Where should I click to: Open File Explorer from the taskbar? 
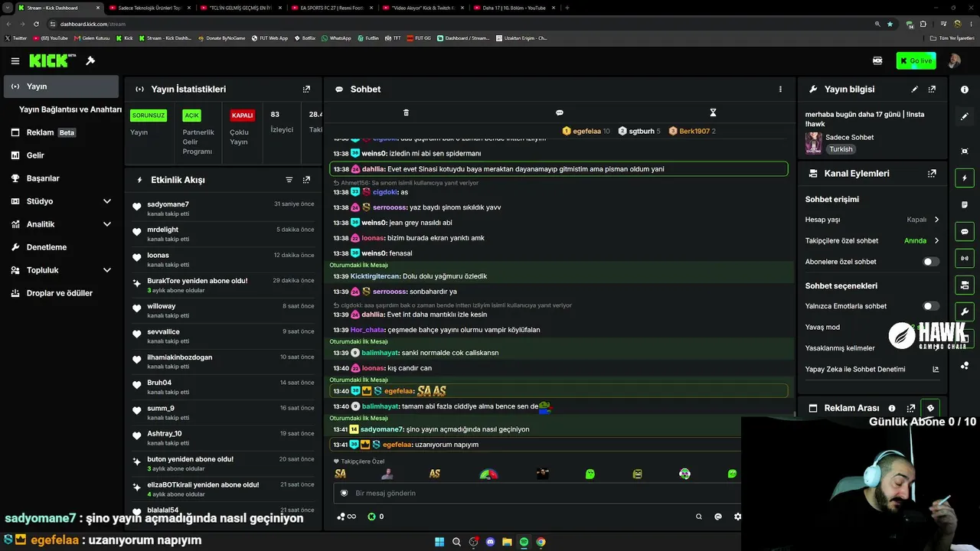[x=507, y=543]
